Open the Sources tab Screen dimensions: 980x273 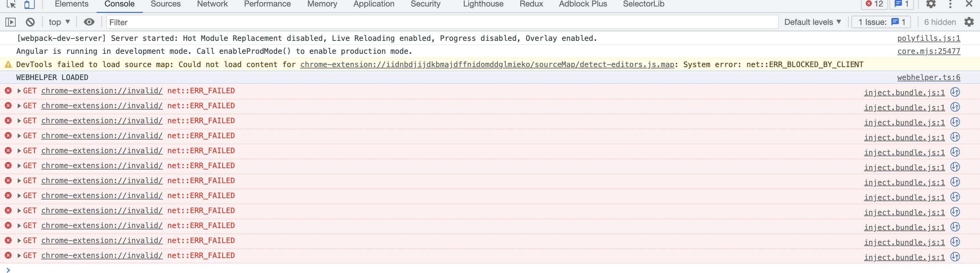pos(165,4)
